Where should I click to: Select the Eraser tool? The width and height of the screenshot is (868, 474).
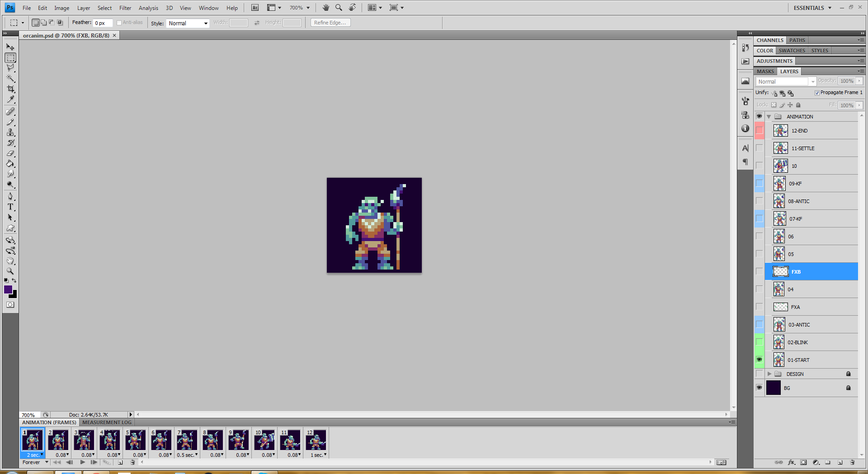tap(10, 153)
